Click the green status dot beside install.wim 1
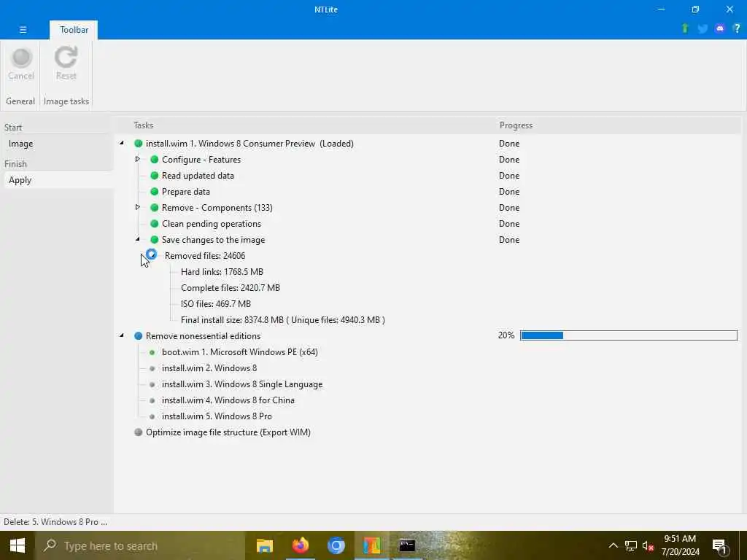Image resolution: width=747 pixels, height=560 pixels. click(138, 144)
